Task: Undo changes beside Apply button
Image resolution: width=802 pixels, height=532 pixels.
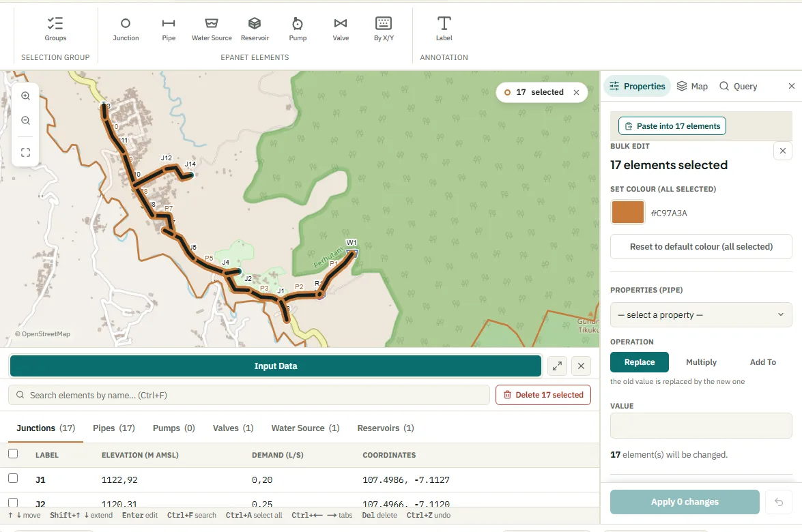Action: click(779, 502)
